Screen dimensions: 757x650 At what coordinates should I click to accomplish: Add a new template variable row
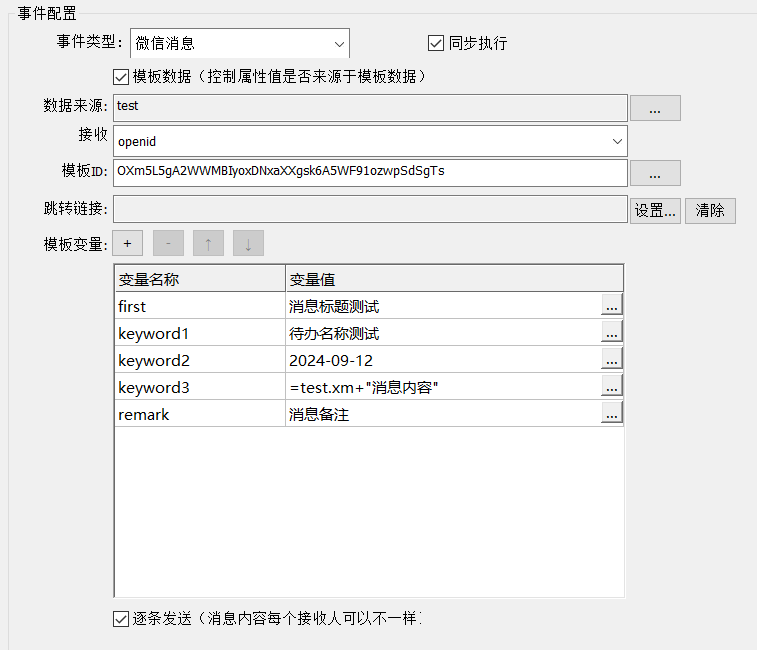click(x=128, y=243)
